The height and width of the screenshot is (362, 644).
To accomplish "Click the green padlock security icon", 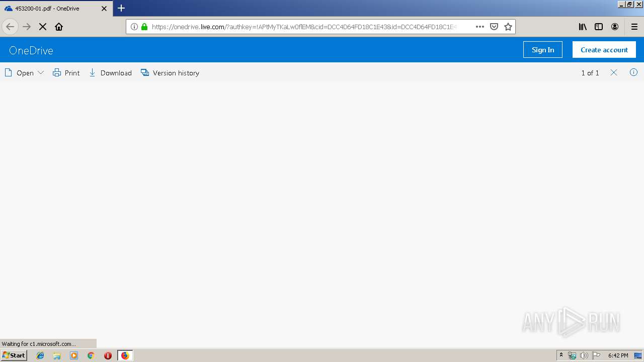I will coord(144,27).
